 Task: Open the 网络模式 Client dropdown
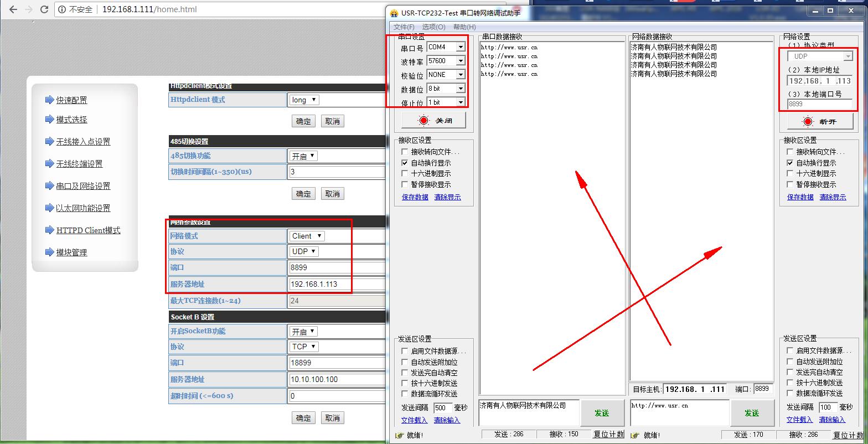point(307,236)
